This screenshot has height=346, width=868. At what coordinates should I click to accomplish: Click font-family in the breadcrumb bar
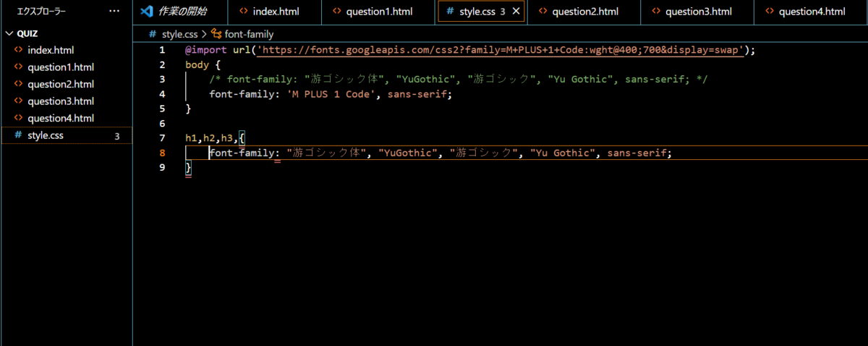[x=249, y=34]
